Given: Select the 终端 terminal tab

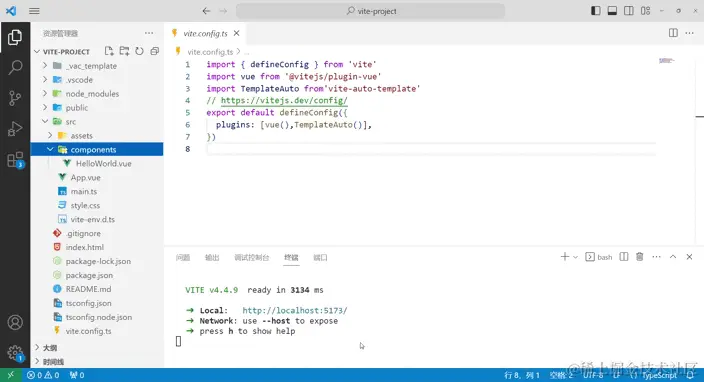Looking at the screenshot, I should click(291, 257).
